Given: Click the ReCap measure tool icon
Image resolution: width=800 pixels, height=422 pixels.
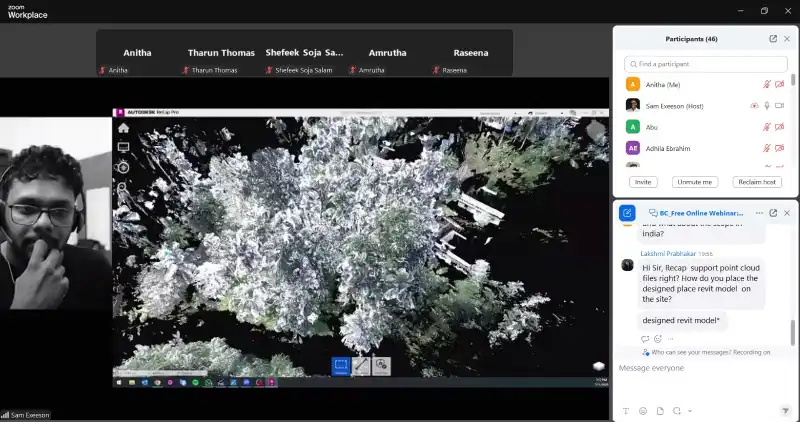Looking at the screenshot, I should (x=361, y=365).
